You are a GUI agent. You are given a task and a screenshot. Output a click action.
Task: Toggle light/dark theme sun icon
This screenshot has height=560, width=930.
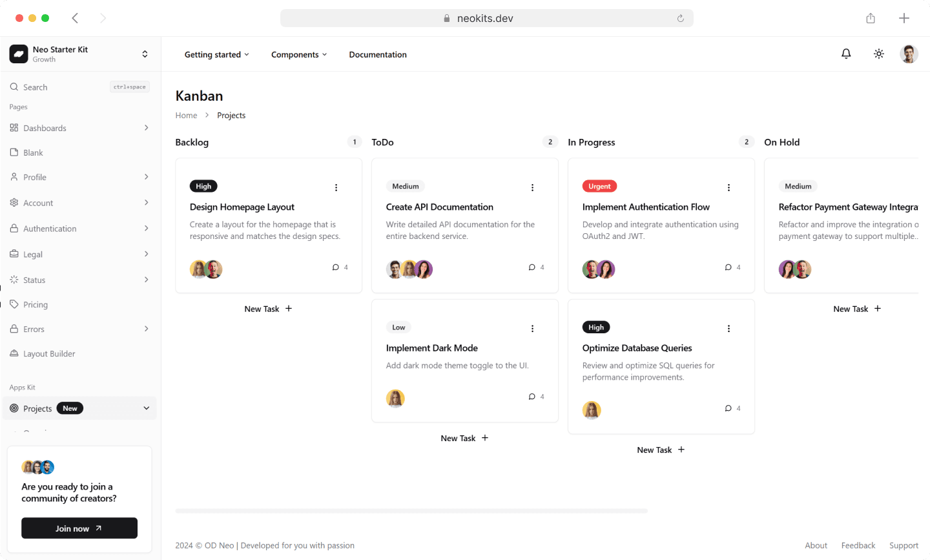tap(879, 54)
